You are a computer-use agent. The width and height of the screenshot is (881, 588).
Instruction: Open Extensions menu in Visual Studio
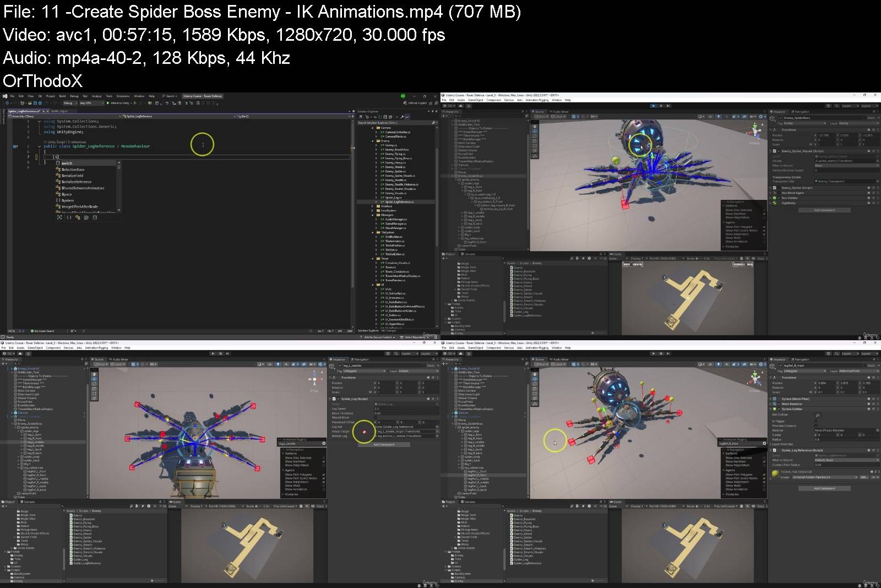[123, 96]
